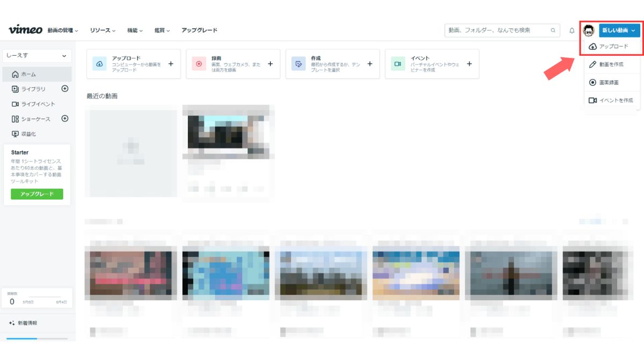
Task: Click the plus on the イベント card
Action: 469,64
